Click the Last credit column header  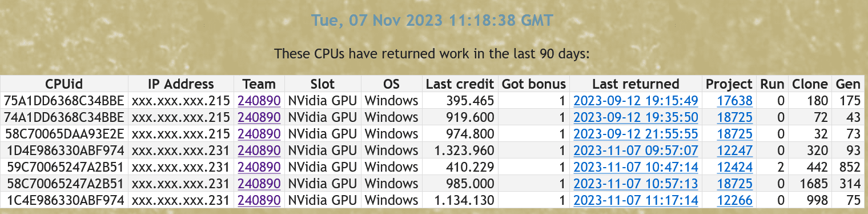[x=460, y=84]
